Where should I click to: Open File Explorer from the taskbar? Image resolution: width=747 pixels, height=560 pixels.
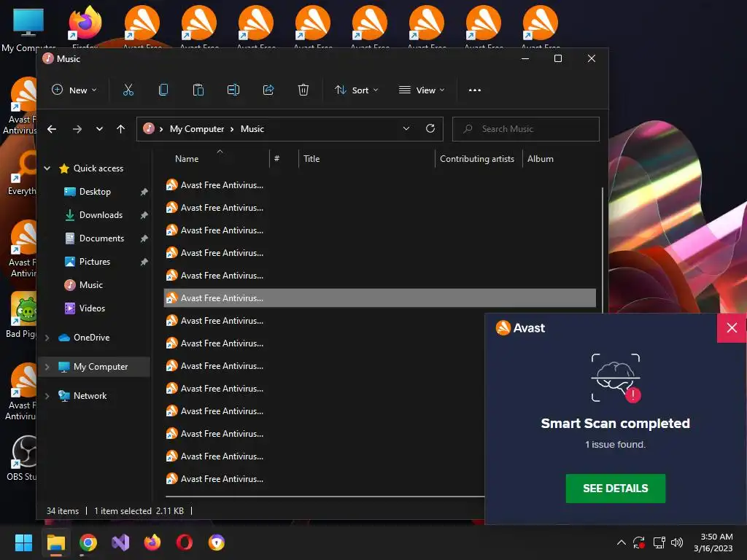[x=55, y=542]
